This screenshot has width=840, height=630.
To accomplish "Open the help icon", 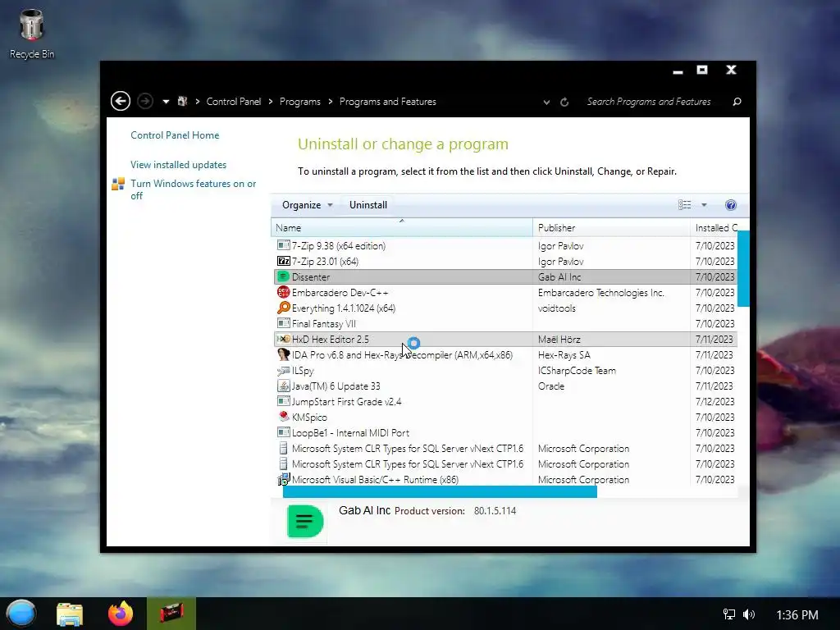I will coord(731,205).
